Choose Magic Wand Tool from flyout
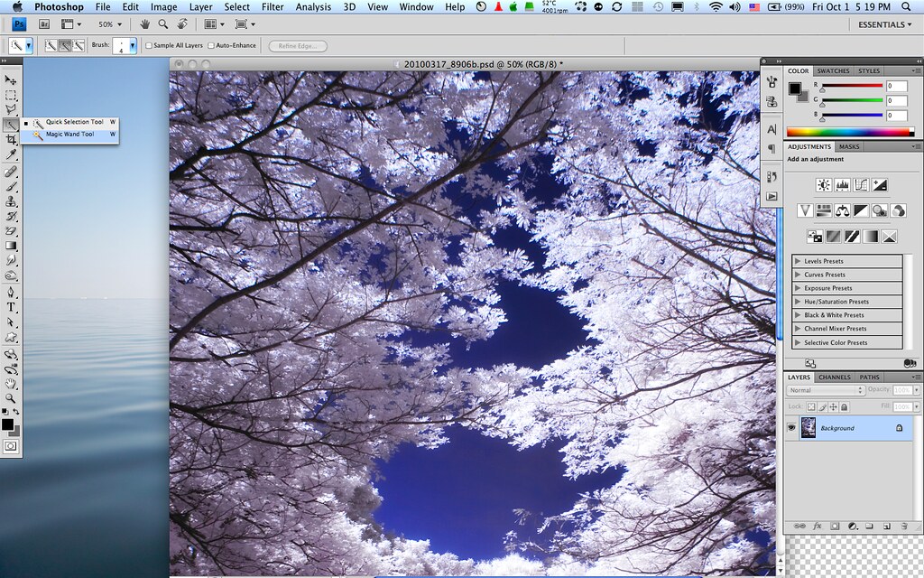924x578 pixels. 69,135
